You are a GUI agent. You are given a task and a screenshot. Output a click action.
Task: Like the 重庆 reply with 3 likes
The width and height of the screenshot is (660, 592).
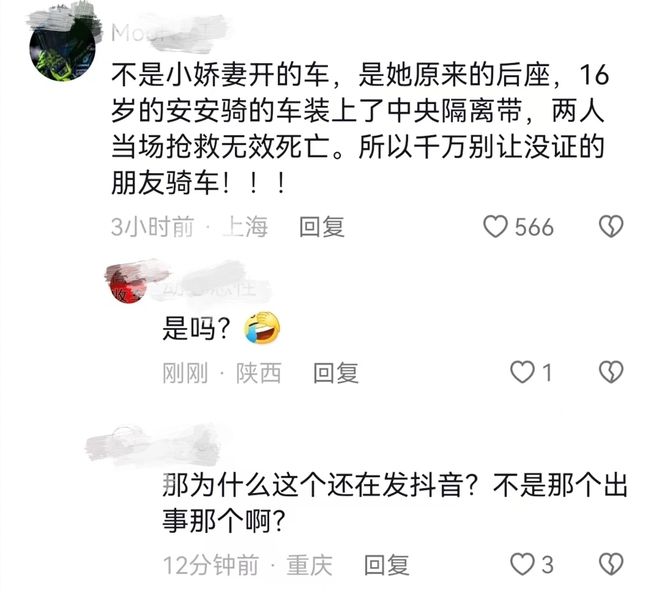coord(522,564)
